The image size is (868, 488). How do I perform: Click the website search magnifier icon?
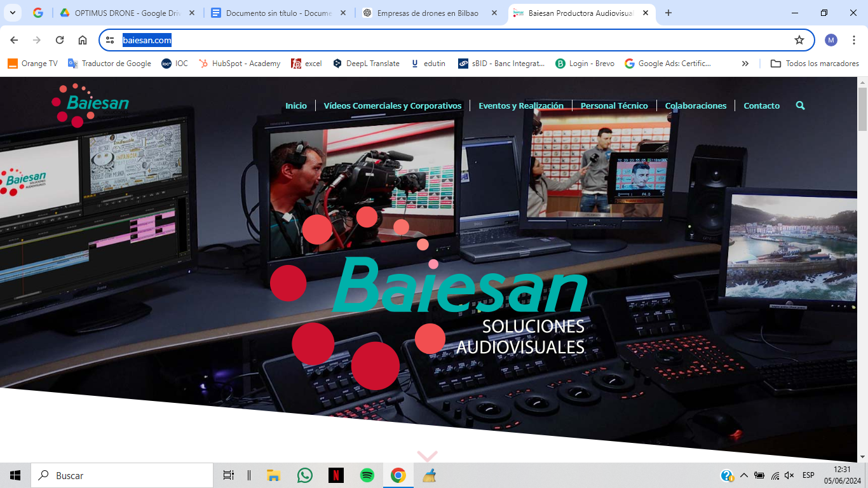pos(800,105)
